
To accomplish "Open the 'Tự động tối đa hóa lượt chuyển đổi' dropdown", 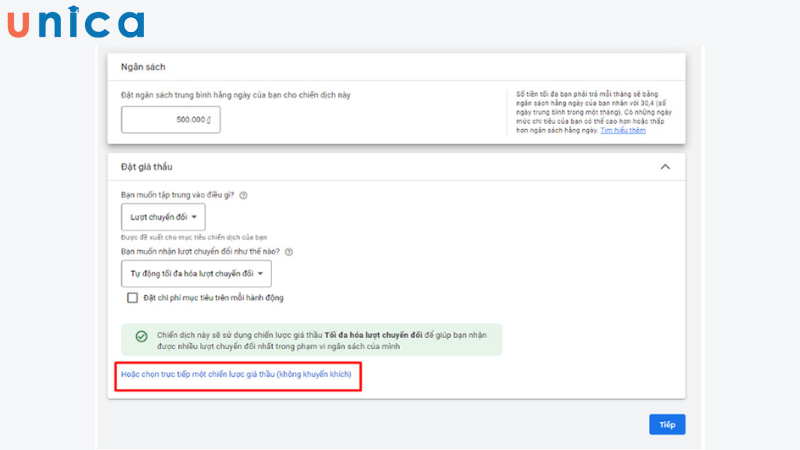I will pyautogui.click(x=196, y=273).
